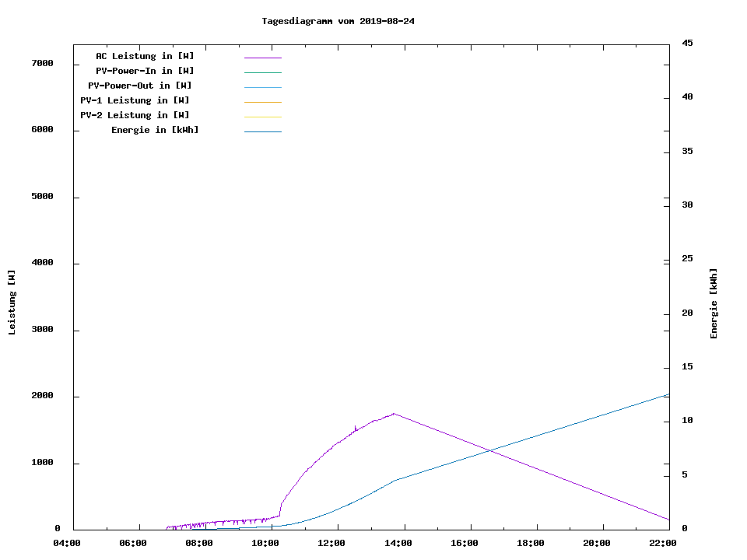
Task: Select the Energie in [kWh] legend label
Action: [155, 130]
